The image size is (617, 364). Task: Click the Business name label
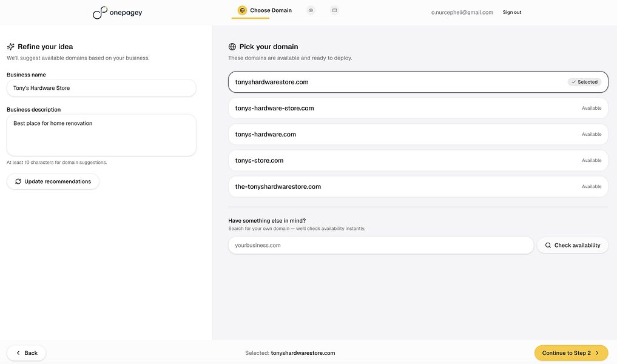click(26, 75)
